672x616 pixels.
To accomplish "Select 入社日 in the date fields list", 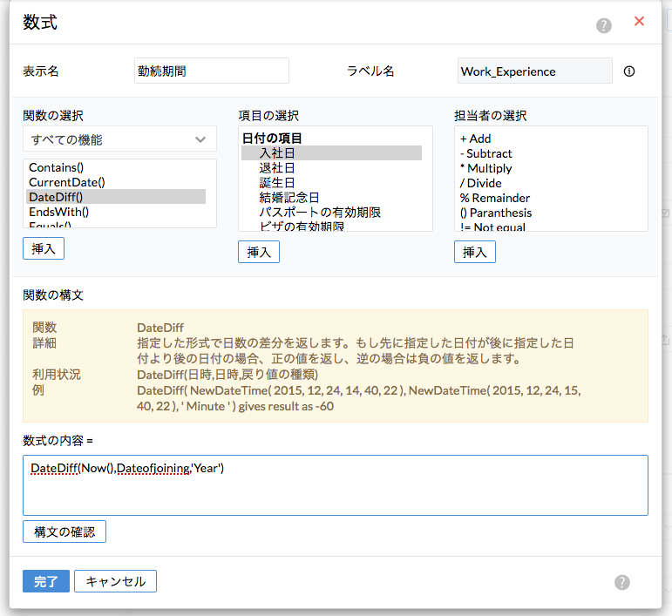I will pyautogui.click(x=277, y=153).
